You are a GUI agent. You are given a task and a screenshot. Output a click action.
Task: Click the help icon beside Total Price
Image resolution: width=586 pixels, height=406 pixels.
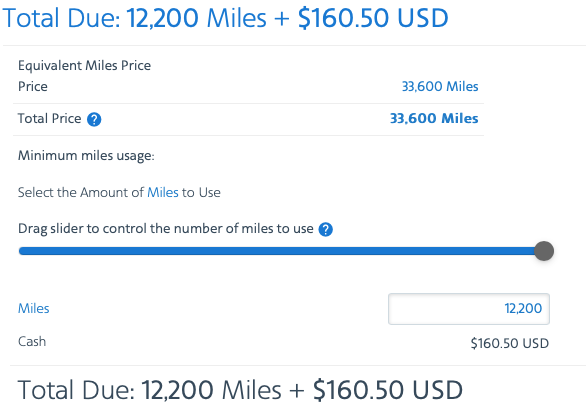coord(94,120)
